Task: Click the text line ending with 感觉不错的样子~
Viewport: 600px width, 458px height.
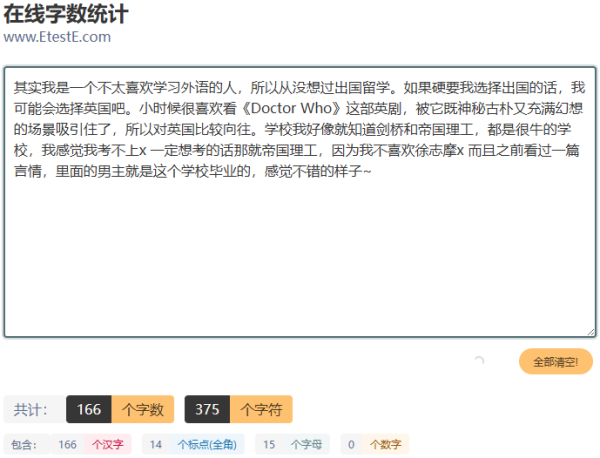Action: click(x=192, y=171)
